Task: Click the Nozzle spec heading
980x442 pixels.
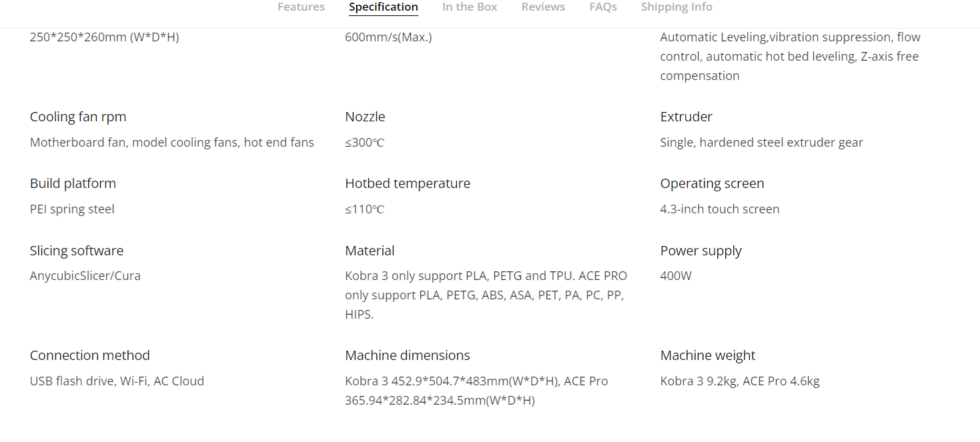Action: pos(365,117)
